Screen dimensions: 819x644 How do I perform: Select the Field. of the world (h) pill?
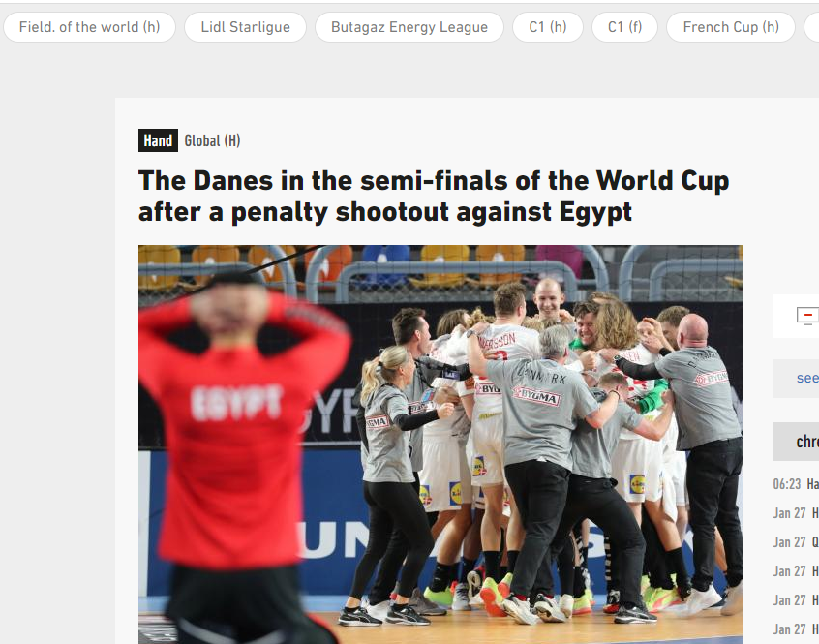[x=89, y=27]
